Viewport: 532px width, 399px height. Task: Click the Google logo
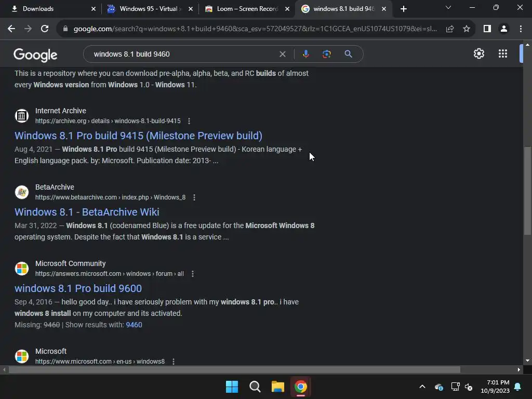click(35, 55)
